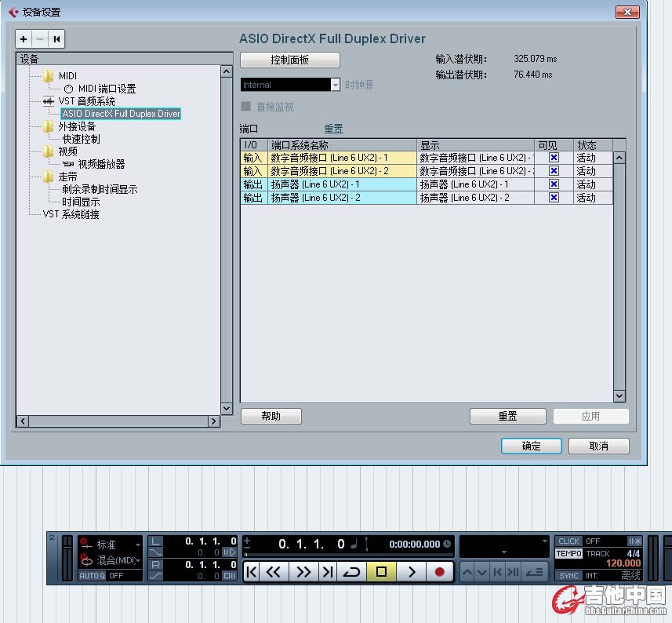Click the 120.000 tempo value
The height and width of the screenshot is (623, 672).
click(623, 563)
